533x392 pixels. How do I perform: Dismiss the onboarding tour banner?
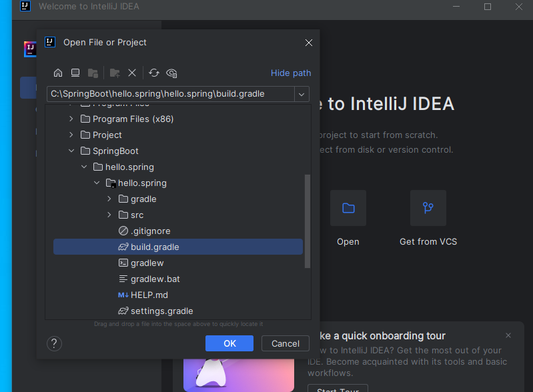pyautogui.click(x=508, y=335)
